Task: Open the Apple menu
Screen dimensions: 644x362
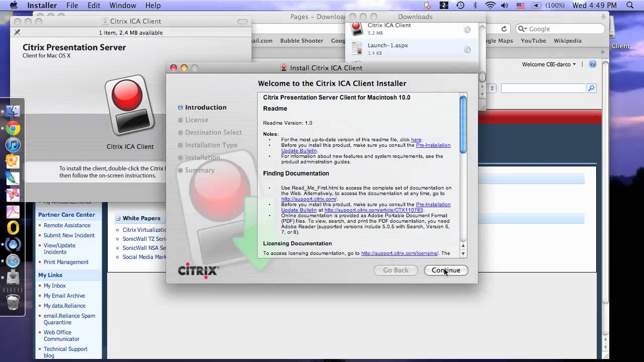Action: (14, 6)
